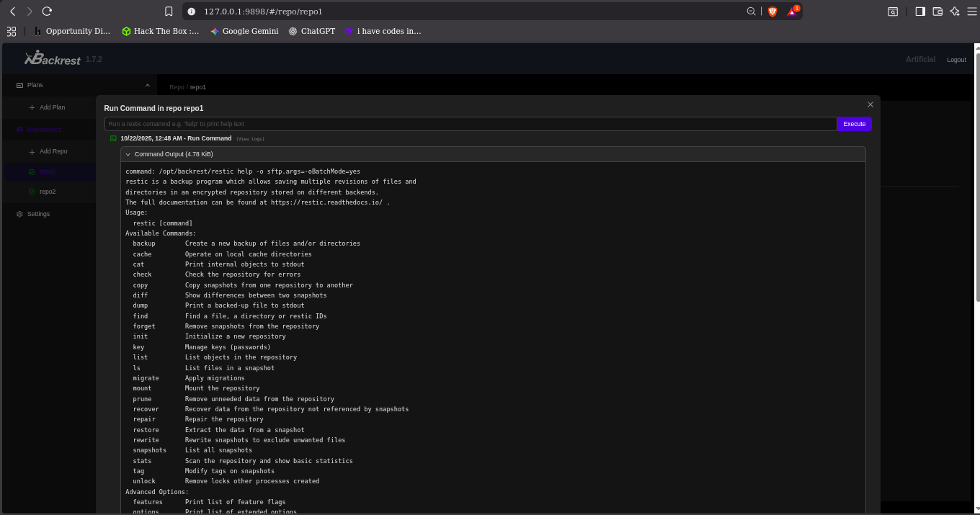The width and height of the screenshot is (980, 515).
Task: Click the Backrest logo in the header
Action: coord(53,58)
